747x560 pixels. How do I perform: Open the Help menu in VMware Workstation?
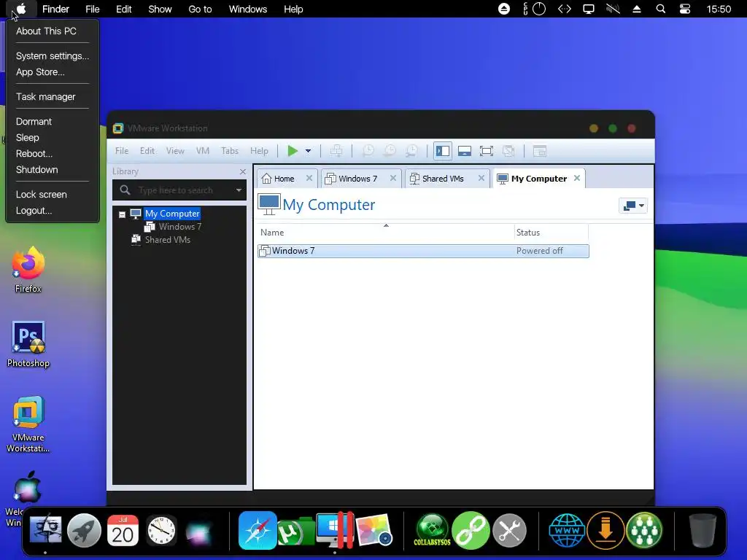point(259,150)
